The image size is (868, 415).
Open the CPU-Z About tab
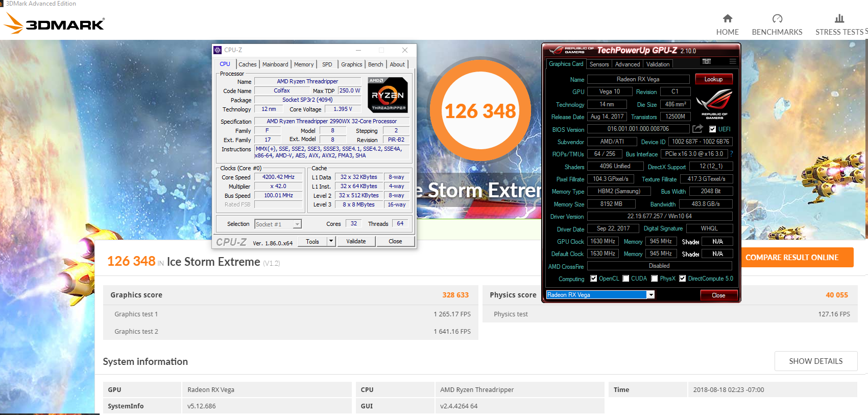397,64
